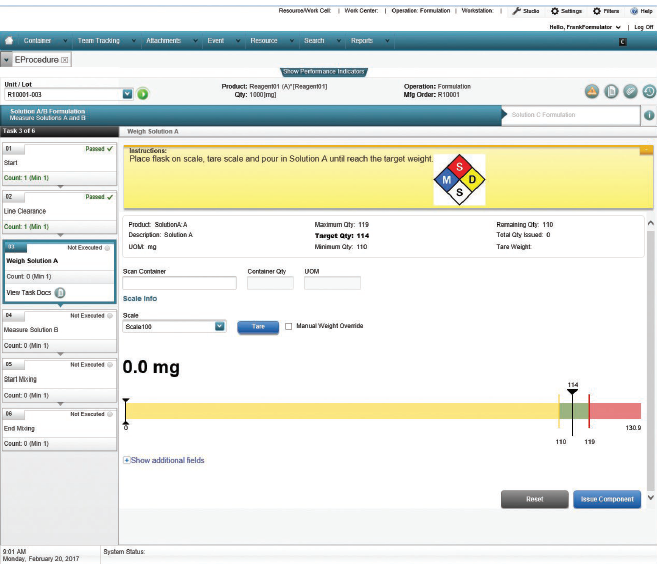Open Scale100 dropdown arrow

(219, 326)
